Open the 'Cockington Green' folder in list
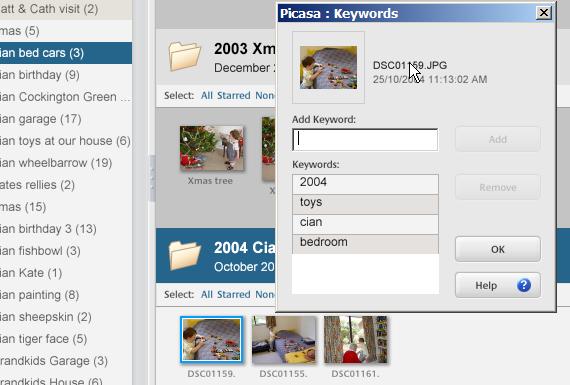The height and width of the screenshot is (385, 570). click(x=66, y=97)
